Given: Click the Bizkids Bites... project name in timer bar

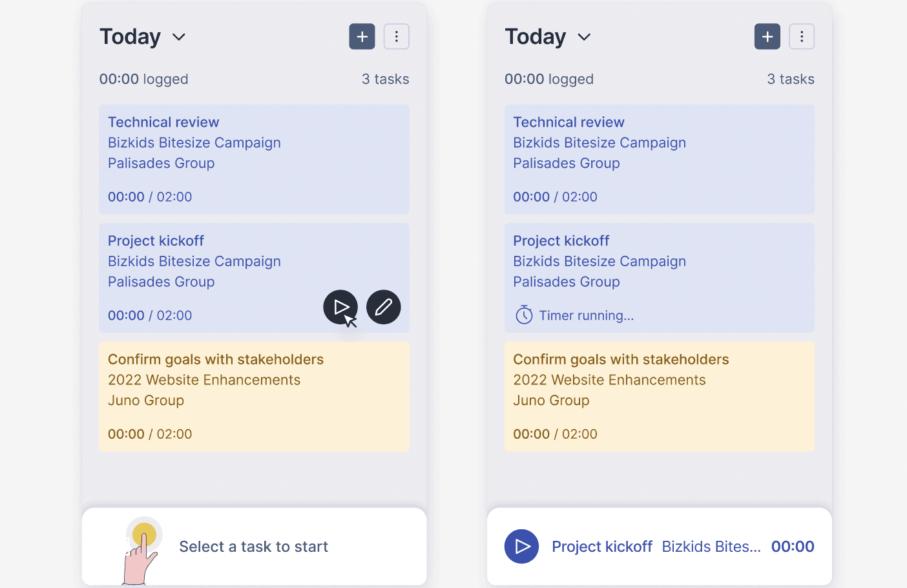Looking at the screenshot, I should tap(711, 547).
